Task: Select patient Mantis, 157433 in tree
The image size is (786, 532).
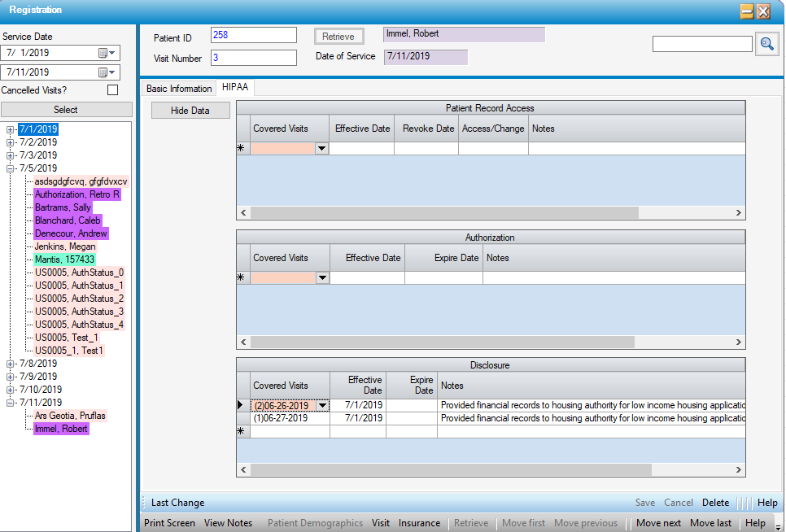Action: tap(64, 259)
